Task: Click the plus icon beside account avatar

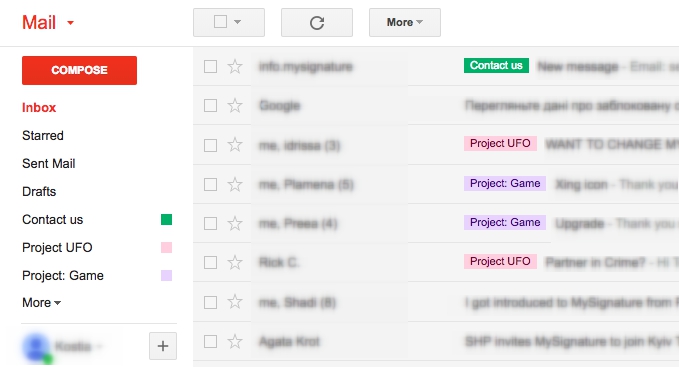Action: [163, 346]
